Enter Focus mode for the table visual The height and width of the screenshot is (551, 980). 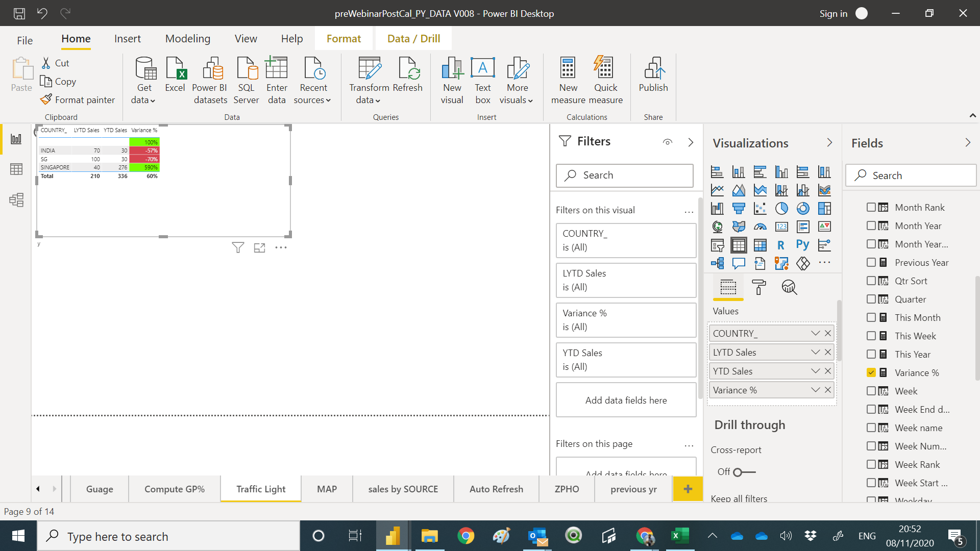[x=260, y=248]
